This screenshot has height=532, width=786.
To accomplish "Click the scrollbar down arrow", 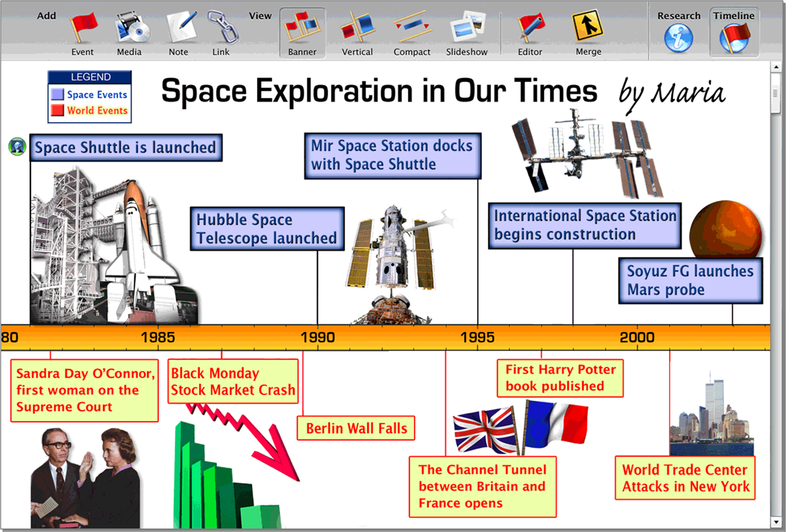I will (775, 521).
